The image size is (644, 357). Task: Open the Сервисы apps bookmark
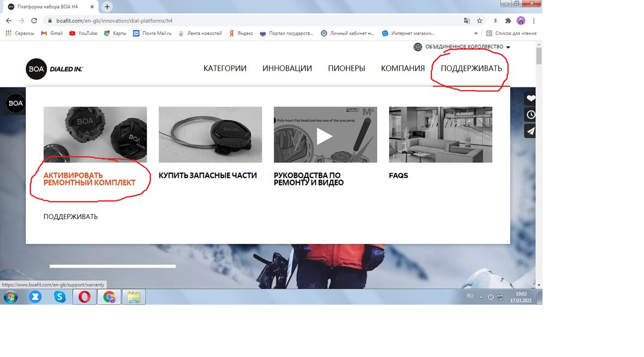[20, 33]
